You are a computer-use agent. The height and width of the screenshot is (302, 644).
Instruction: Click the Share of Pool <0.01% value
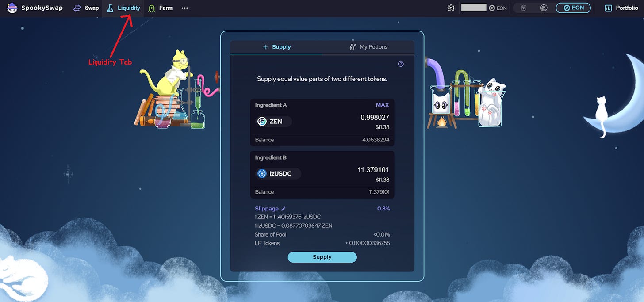click(381, 235)
